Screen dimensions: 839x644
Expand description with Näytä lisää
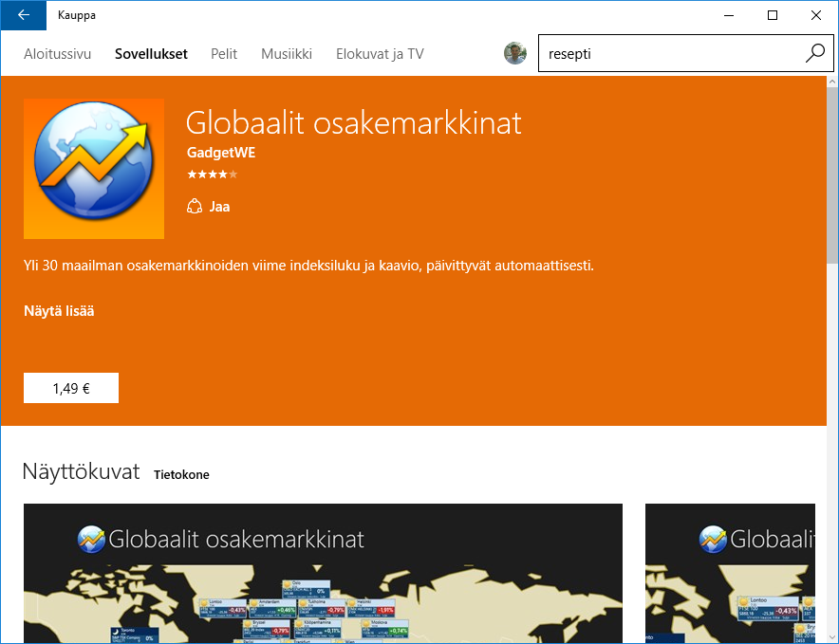pos(59,311)
